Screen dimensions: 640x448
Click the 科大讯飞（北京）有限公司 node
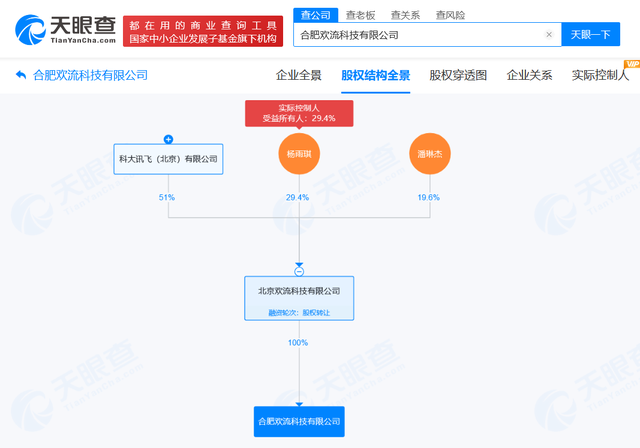168,159
